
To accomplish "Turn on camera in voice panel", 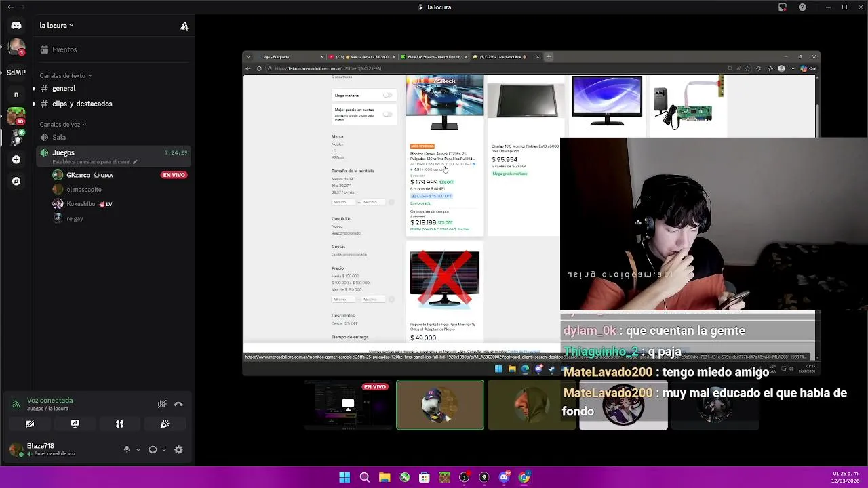I will (30, 424).
